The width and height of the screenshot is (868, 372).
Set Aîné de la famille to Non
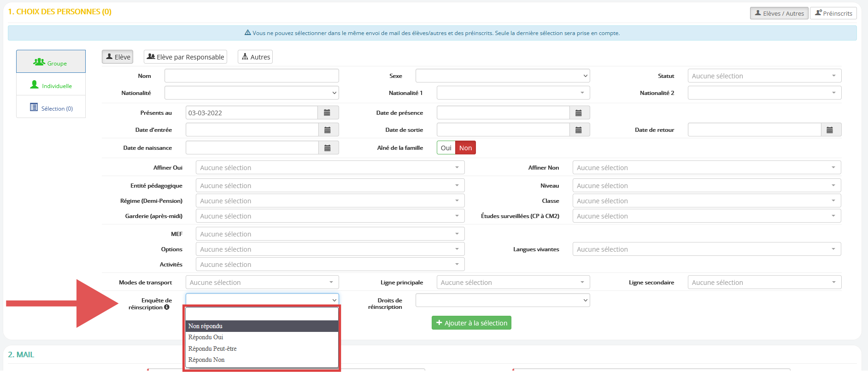pos(465,148)
